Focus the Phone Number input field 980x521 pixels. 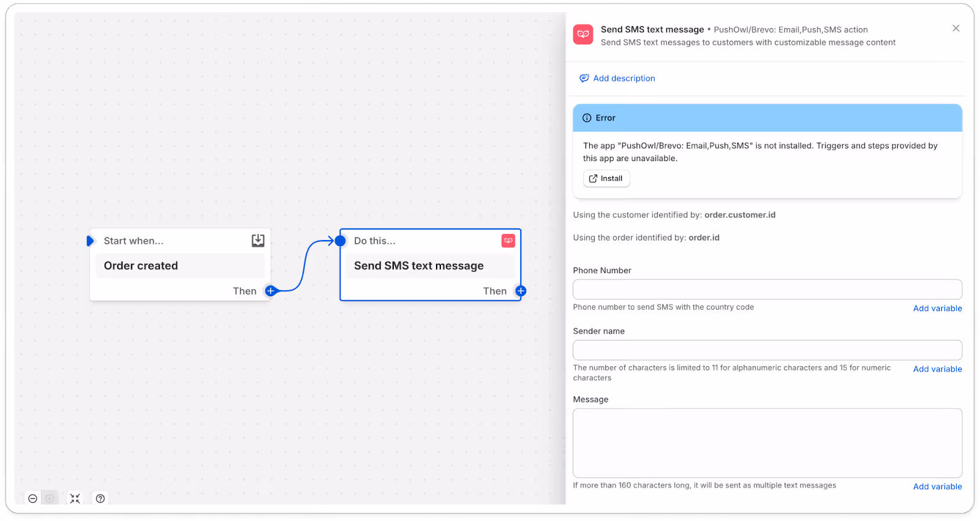coord(767,290)
